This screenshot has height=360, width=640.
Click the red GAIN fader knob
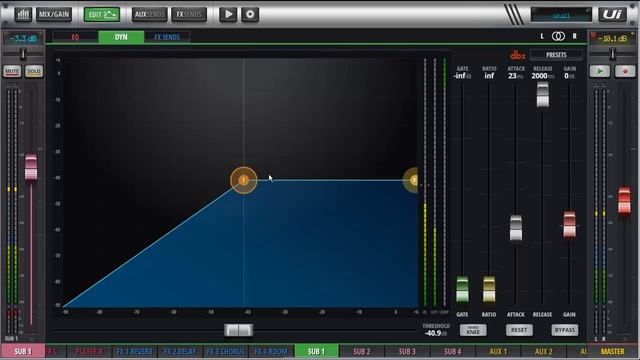(x=569, y=224)
